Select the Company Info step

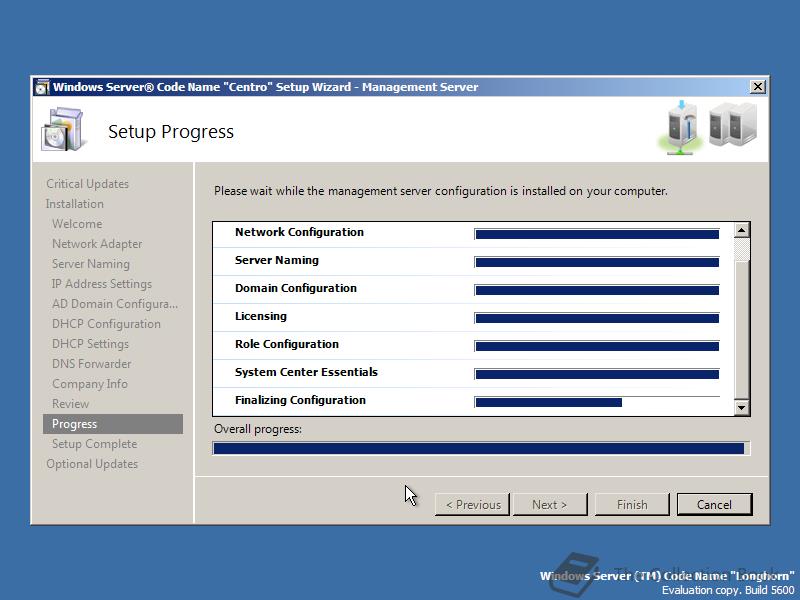(90, 384)
